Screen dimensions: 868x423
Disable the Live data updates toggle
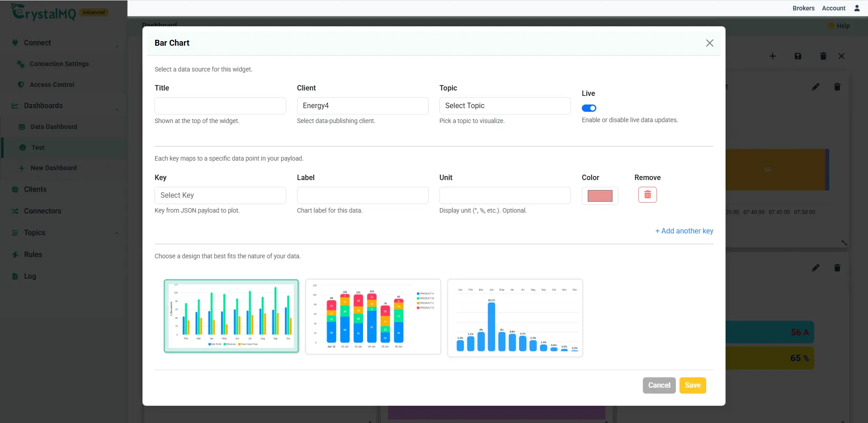coord(589,108)
